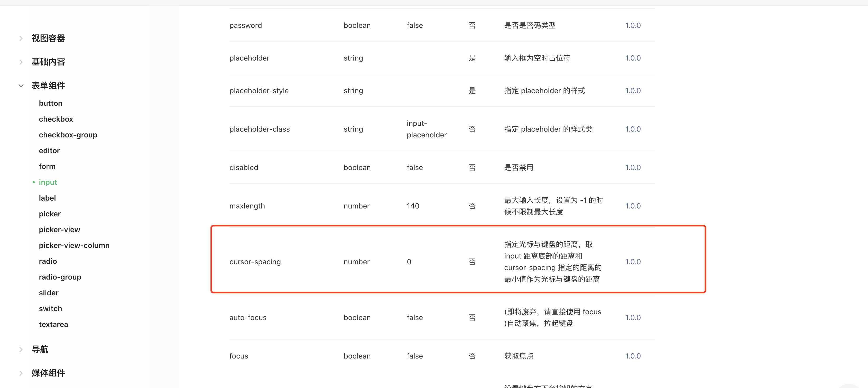Select the editor sidebar item
Image resolution: width=868 pixels, height=388 pixels.
49,151
